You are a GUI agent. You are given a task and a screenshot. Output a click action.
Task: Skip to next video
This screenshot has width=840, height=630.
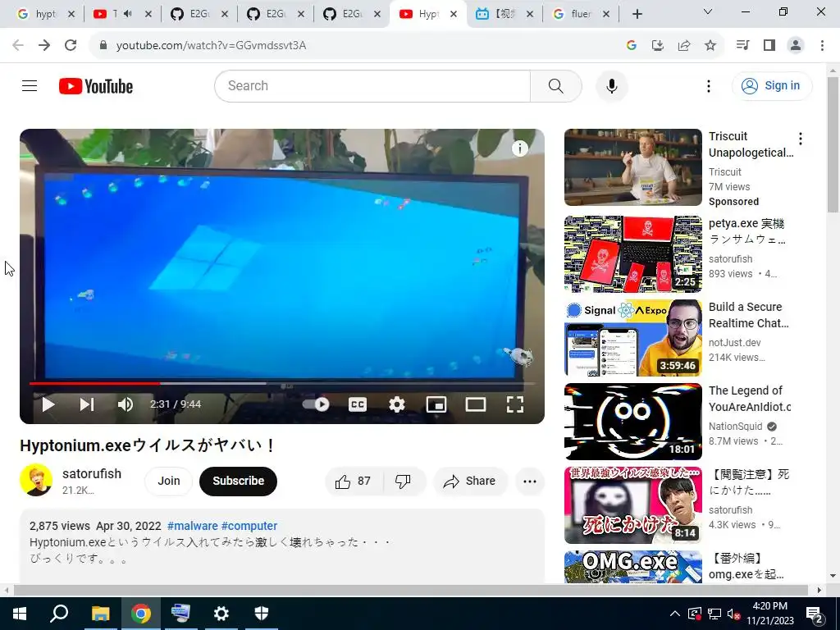click(87, 404)
